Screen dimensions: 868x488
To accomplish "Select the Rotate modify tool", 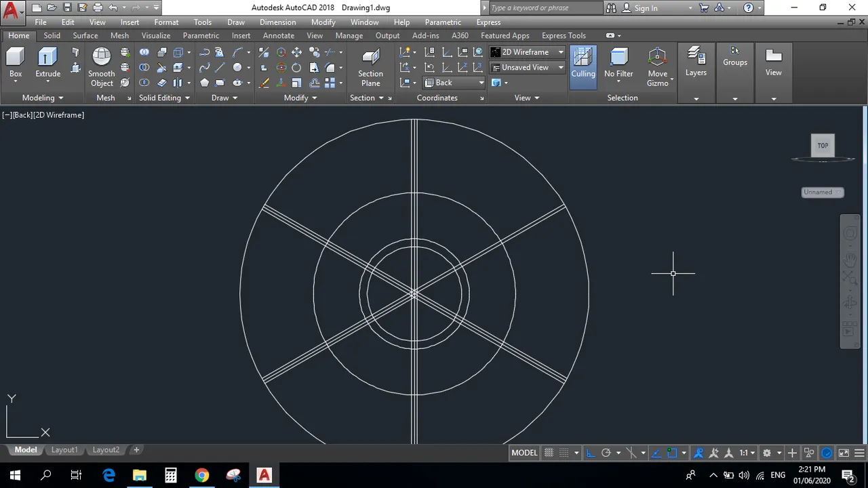I will pyautogui.click(x=297, y=67).
